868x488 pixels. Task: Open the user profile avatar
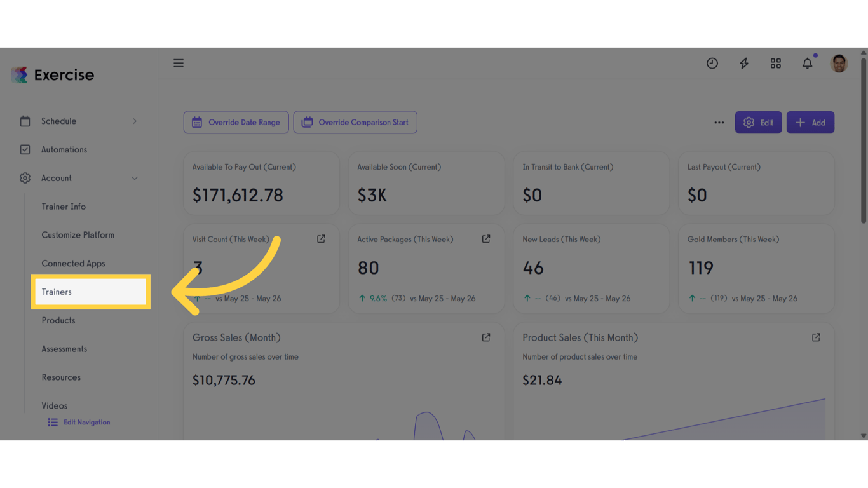pyautogui.click(x=839, y=64)
